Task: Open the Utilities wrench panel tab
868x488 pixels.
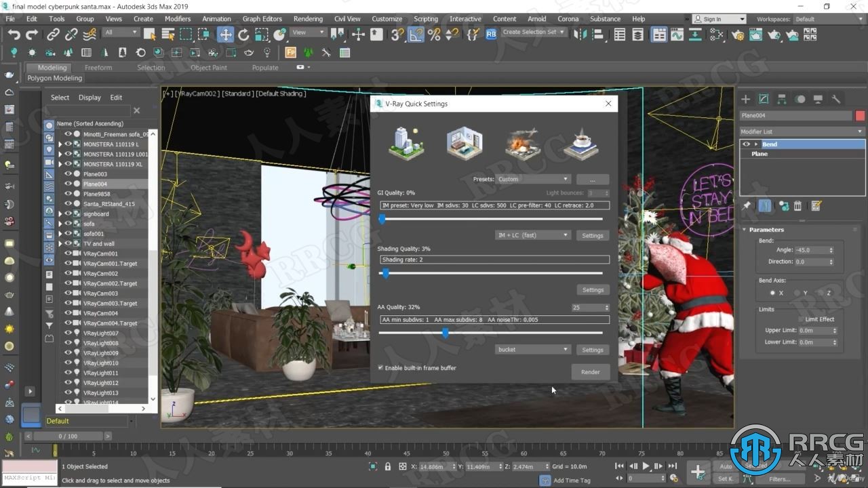Action: (836, 99)
